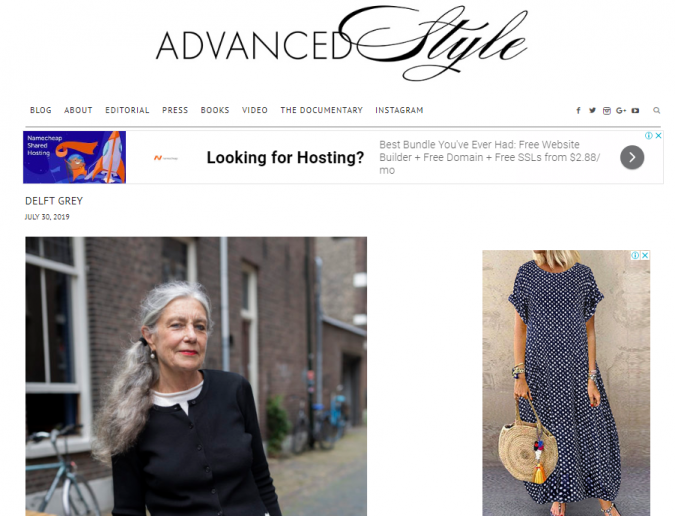675x516 pixels.
Task: Open the About menu item
Action: (x=78, y=110)
